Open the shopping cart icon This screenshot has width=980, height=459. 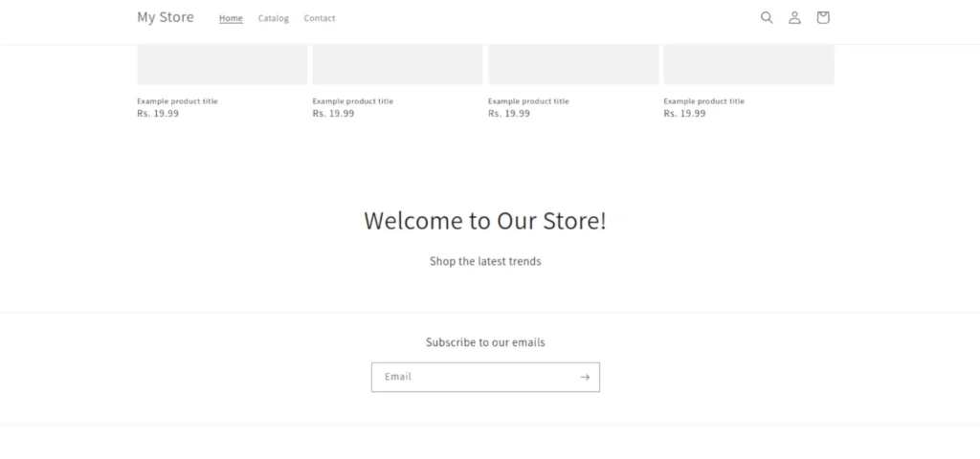[822, 17]
